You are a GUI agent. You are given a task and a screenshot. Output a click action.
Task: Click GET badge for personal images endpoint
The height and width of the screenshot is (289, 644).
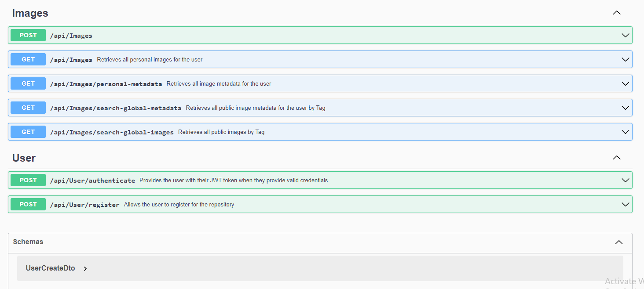click(x=28, y=59)
